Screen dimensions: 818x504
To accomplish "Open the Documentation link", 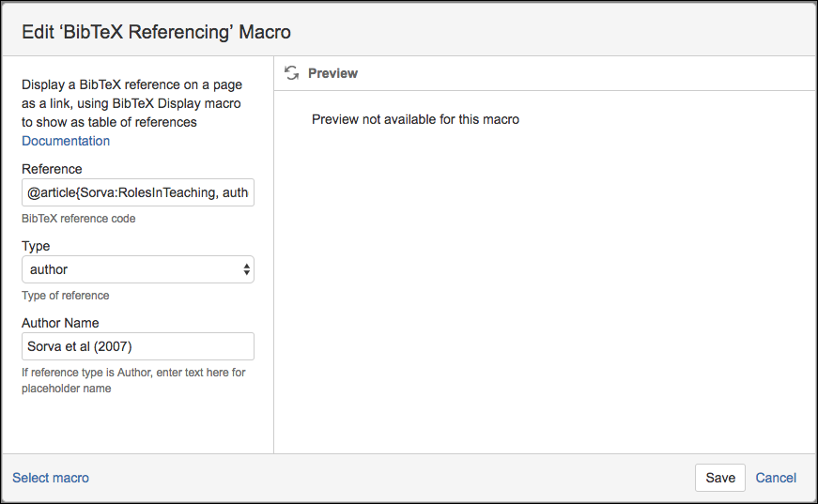I will click(66, 141).
